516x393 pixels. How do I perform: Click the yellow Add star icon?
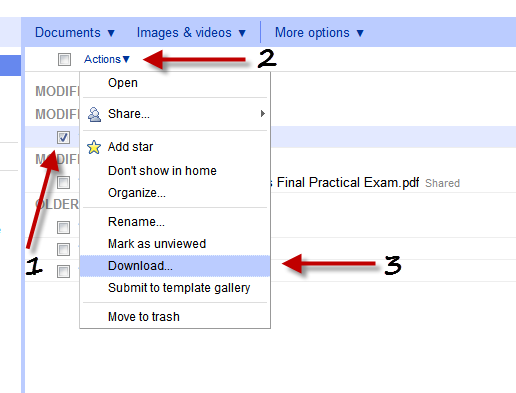click(x=94, y=147)
